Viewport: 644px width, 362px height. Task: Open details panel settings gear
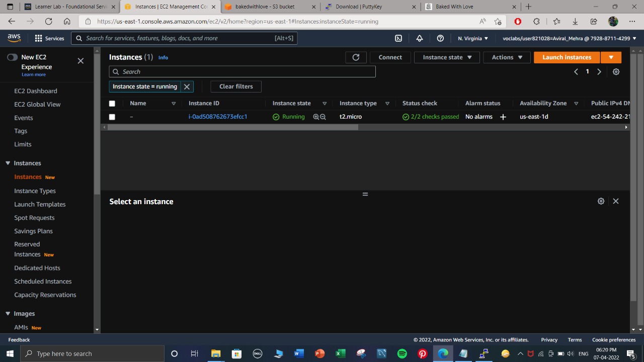(601, 201)
